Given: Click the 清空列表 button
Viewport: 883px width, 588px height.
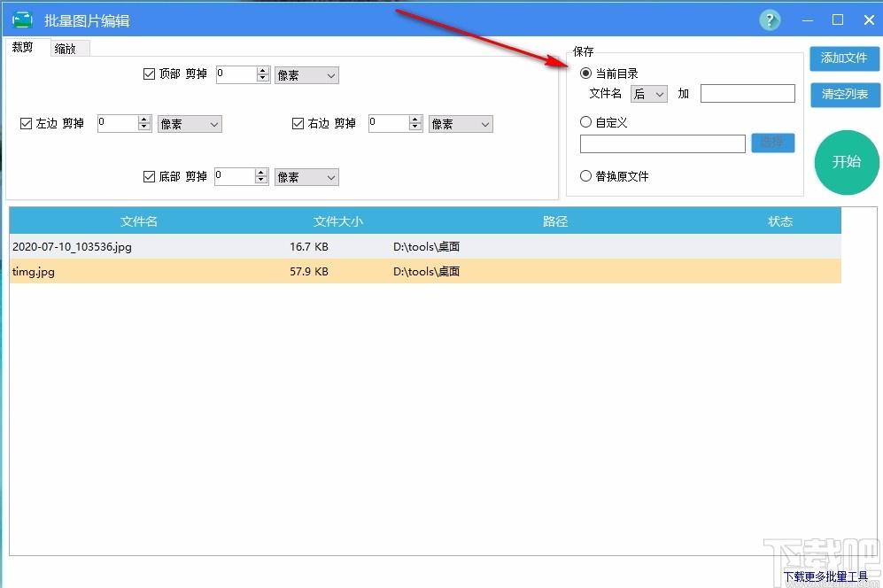Looking at the screenshot, I should pos(845,95).
